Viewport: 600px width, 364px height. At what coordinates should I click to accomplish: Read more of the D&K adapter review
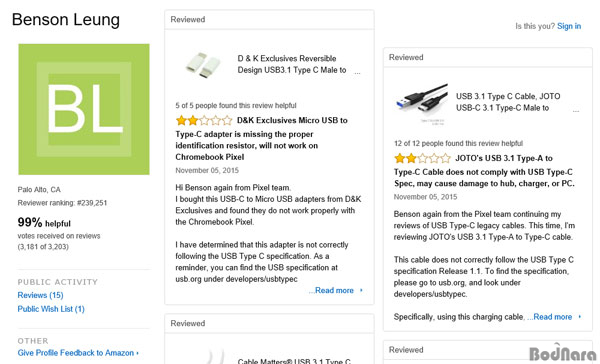[334, 291]
